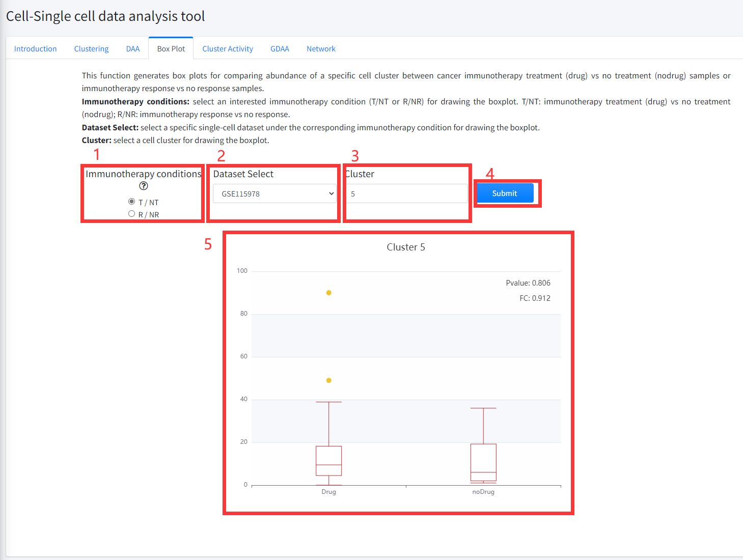Select the R / NR radio button

[x=132, y=214]
